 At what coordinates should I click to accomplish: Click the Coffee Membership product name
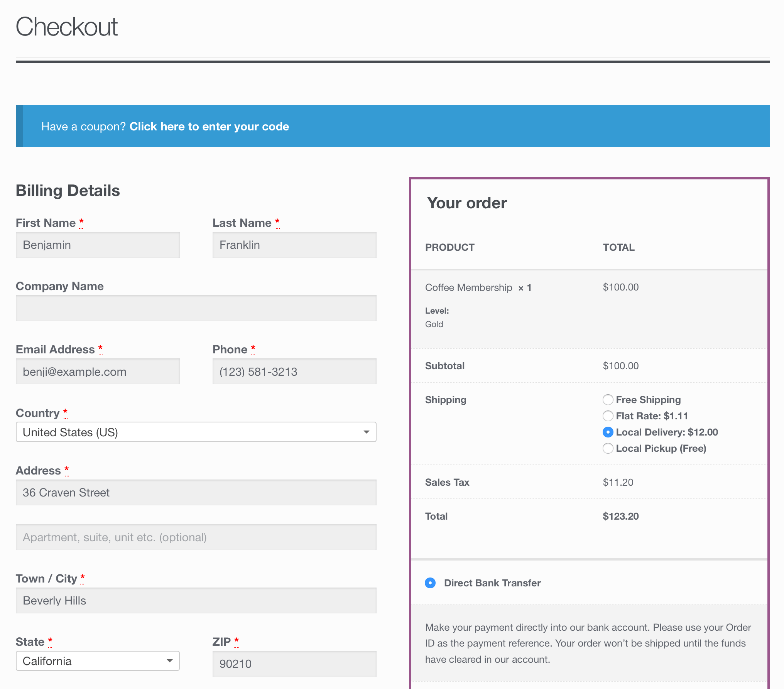click(x=468, y=287)
